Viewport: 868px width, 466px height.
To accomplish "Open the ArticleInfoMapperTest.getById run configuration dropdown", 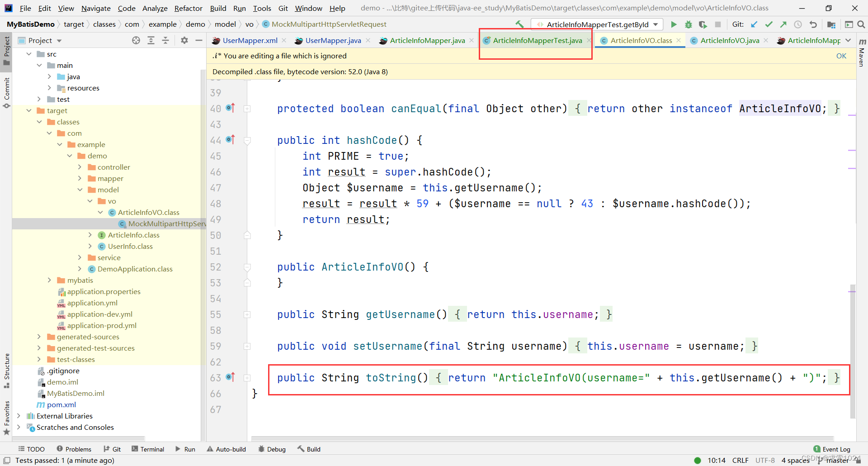I will pyautogui.click(x=597, y=24).
